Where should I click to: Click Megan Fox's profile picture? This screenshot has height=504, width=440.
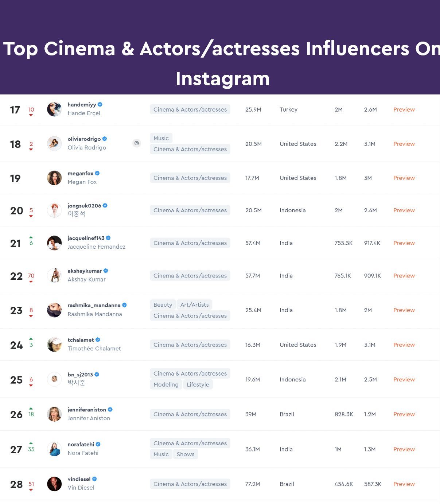54,178
